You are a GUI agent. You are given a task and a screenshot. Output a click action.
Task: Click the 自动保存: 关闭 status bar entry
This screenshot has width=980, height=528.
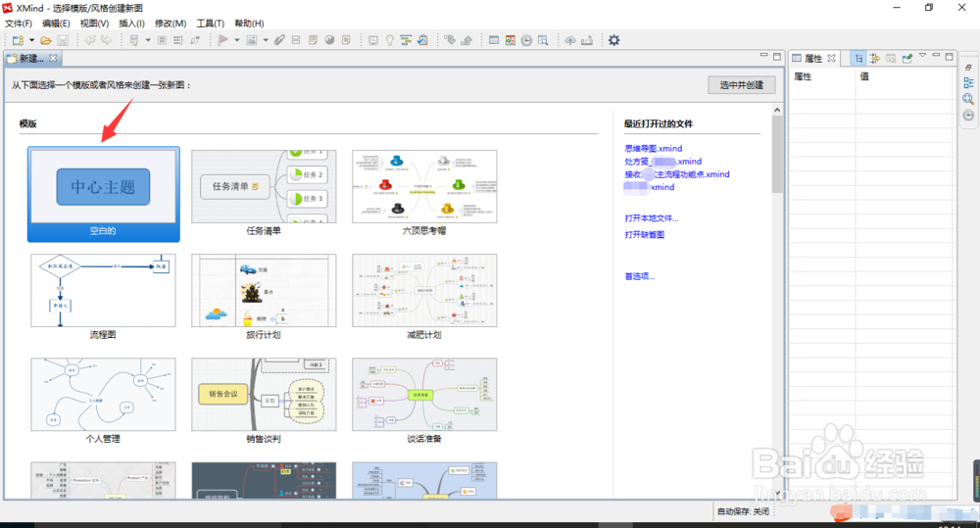click(x=743, y=511)
